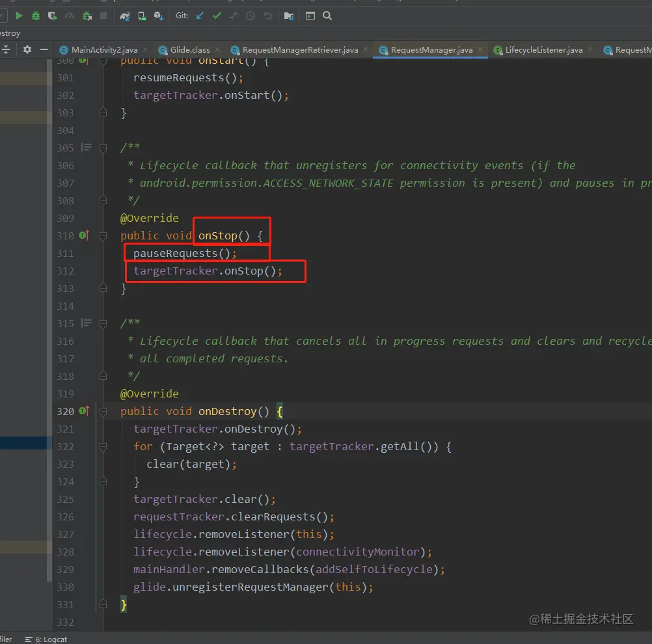This screenshot has width=652, height=644.
Task: Open the Logcat tool window
Action: click(46, 639)
